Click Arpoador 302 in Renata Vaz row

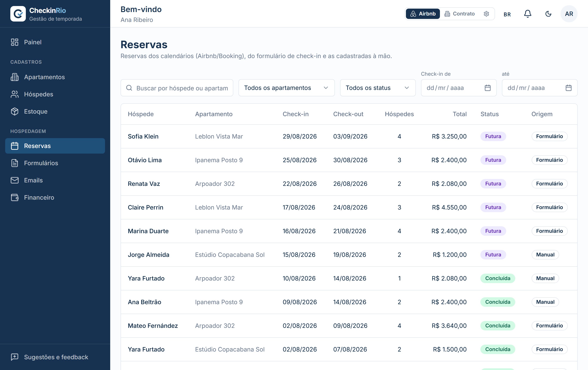click(215, 184)
